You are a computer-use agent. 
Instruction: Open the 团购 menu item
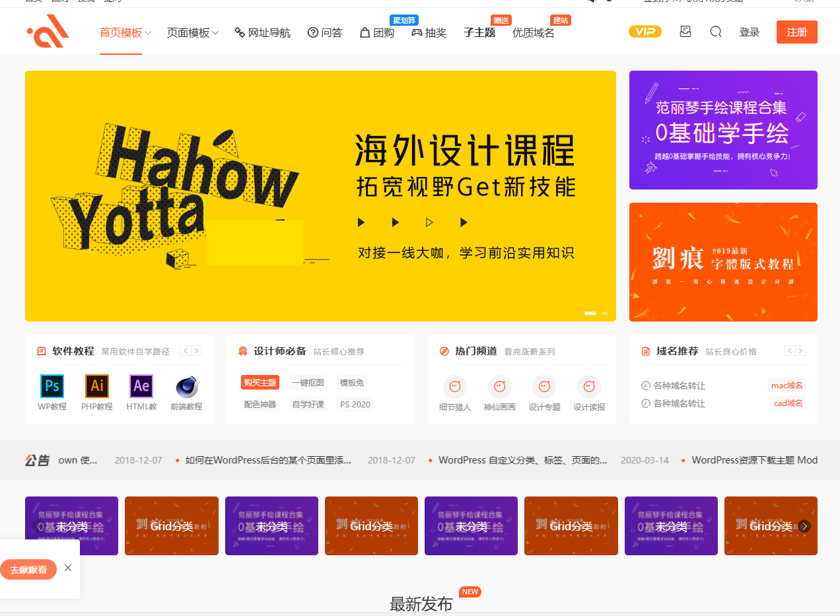tap(377, 32)
